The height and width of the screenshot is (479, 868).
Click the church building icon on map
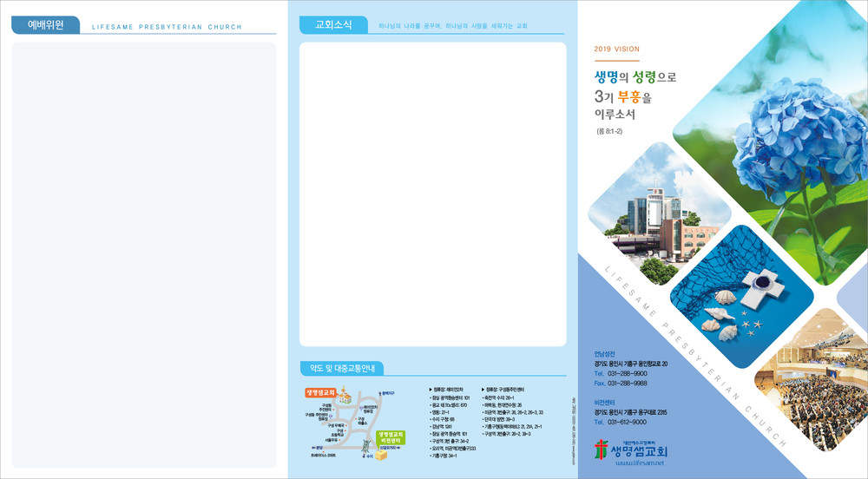345,398
